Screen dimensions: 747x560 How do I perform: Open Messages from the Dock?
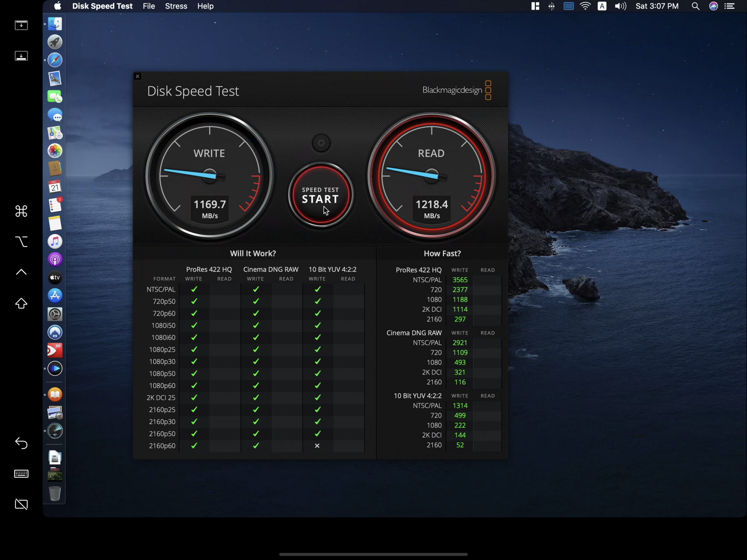[x=55, y=115]
